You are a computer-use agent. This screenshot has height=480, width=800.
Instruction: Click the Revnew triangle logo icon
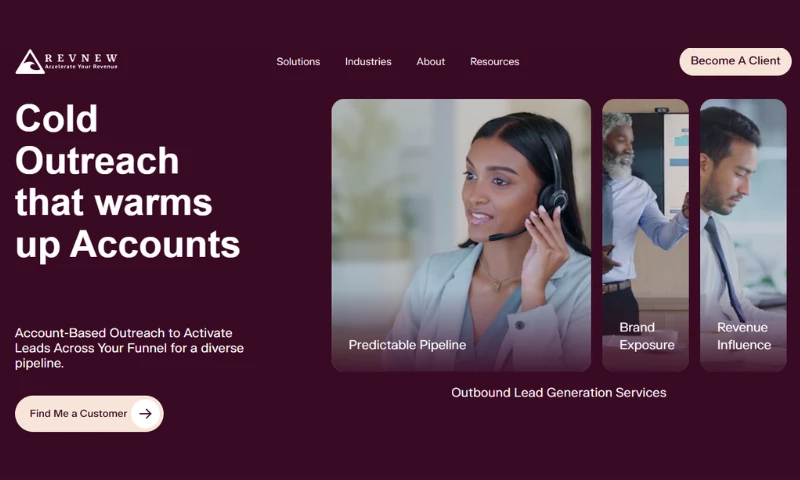(x=30, y=62)
